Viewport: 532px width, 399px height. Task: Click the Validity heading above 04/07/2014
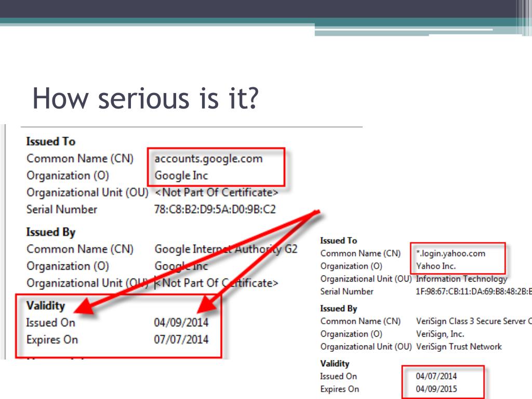click(x=335, y=364)
